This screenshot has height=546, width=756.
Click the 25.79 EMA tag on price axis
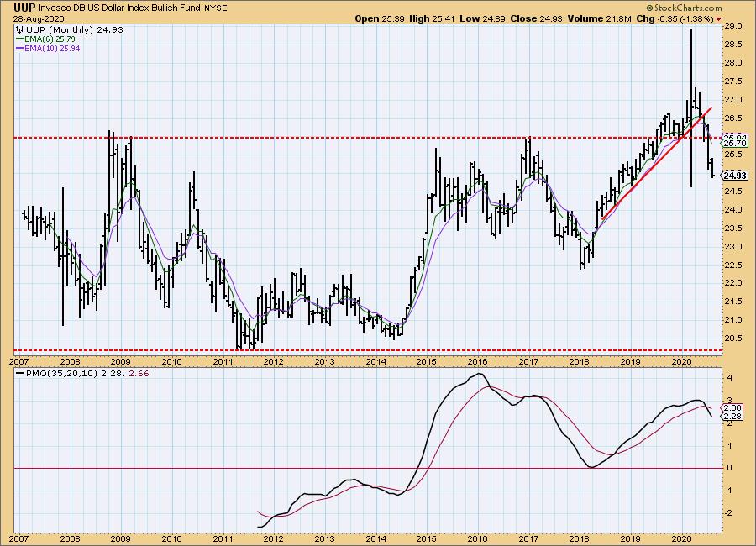[735, 144]
